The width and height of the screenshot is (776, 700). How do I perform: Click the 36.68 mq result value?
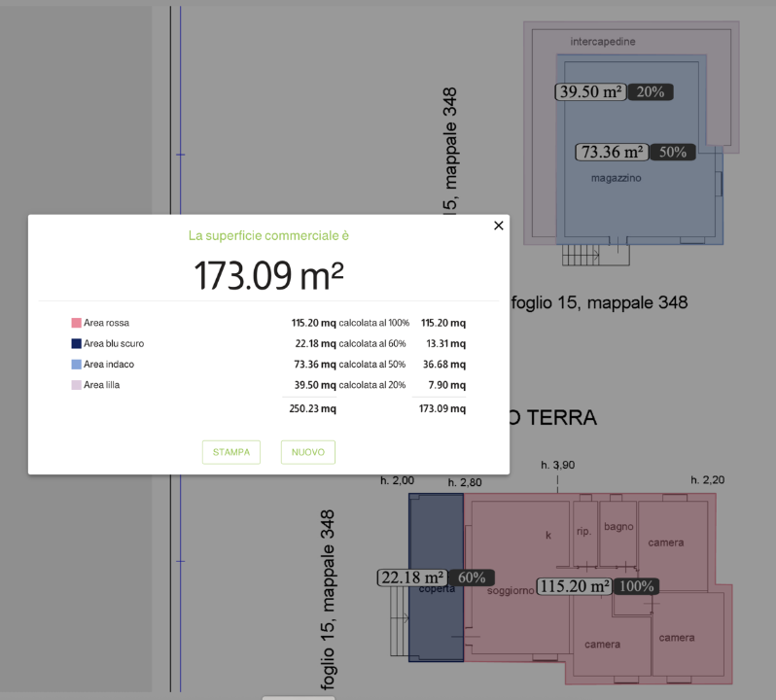click(444, 365)
